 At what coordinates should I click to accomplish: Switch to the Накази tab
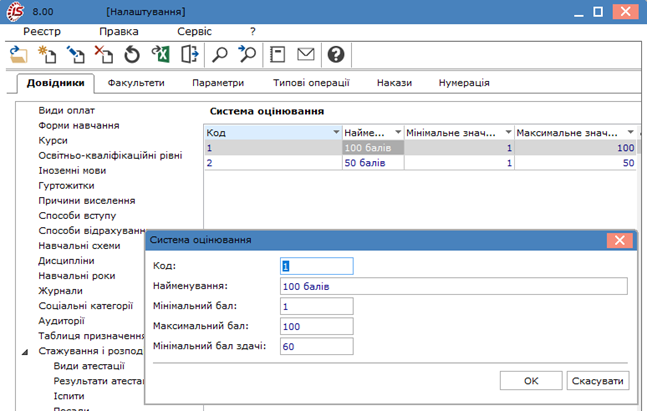tap(394, 83)
